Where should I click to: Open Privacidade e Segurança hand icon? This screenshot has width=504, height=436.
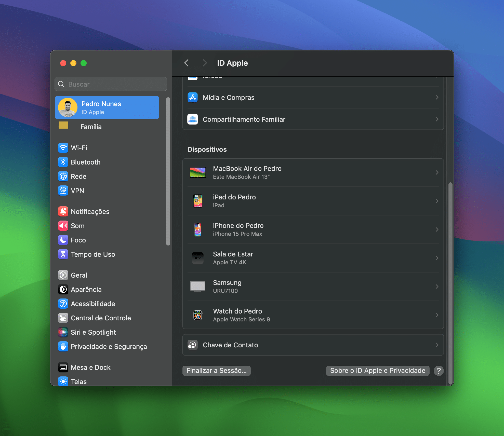pyautogui.click(x=63, y=346)
